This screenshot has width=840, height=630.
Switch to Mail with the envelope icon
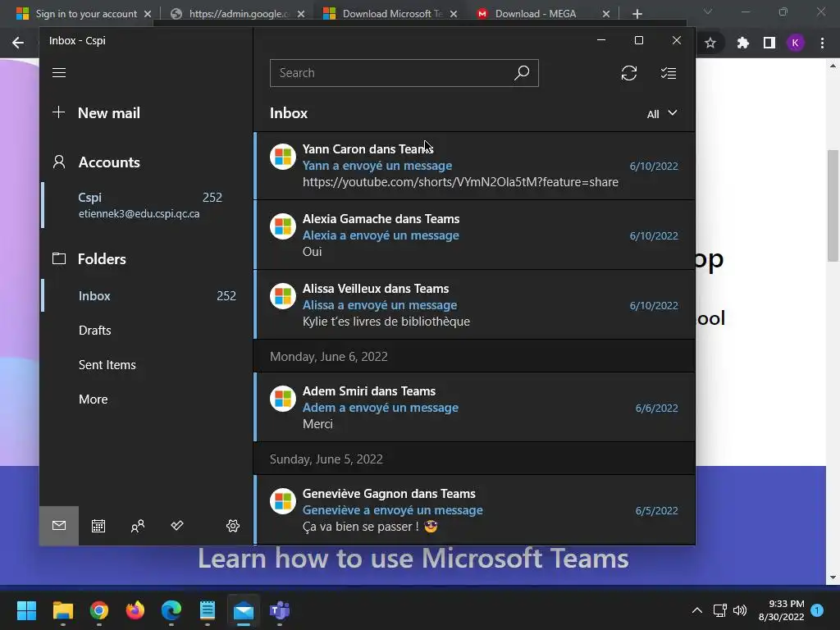coord(59,526)
